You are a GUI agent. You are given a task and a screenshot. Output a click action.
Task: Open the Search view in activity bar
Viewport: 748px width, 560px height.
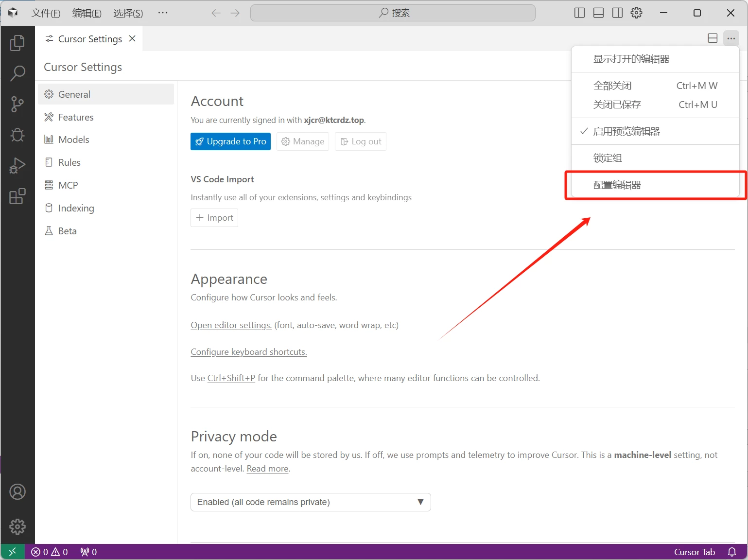pyautogui.click(x=17, y=73)
